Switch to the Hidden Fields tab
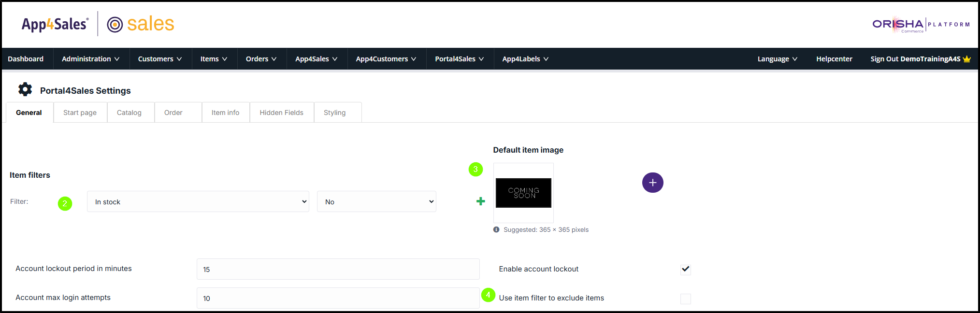The image size is (980, 313). coord(281,113)
